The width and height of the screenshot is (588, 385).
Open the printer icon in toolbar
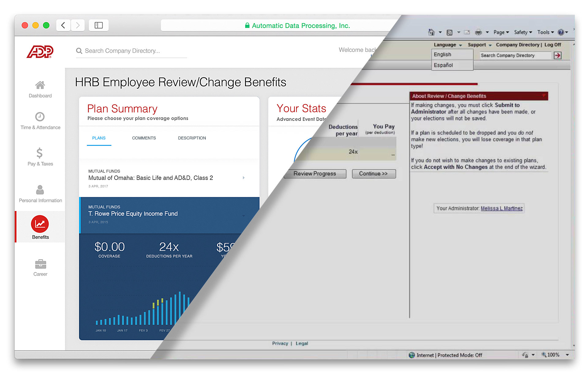pyautogui.click(x=478, y=32)
